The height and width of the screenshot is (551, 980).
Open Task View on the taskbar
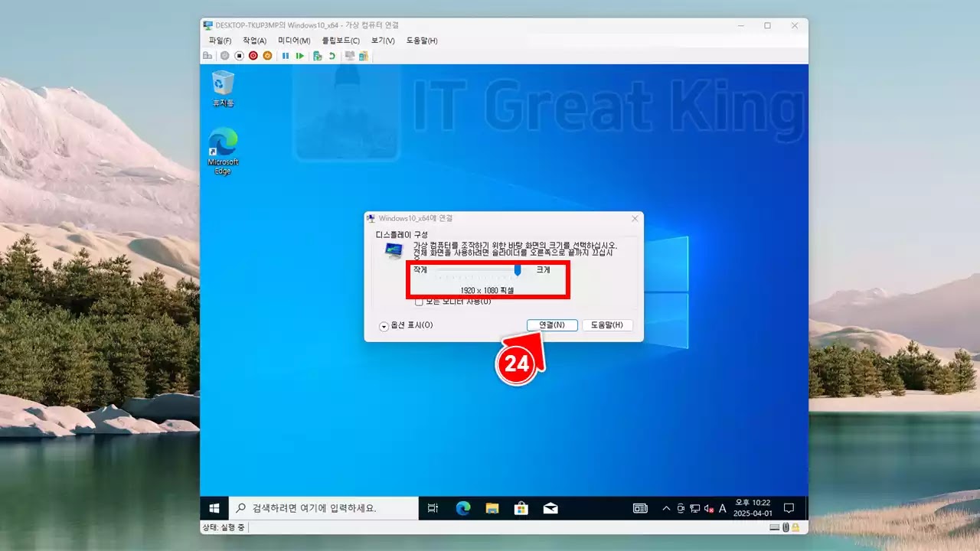pos(433,508)
